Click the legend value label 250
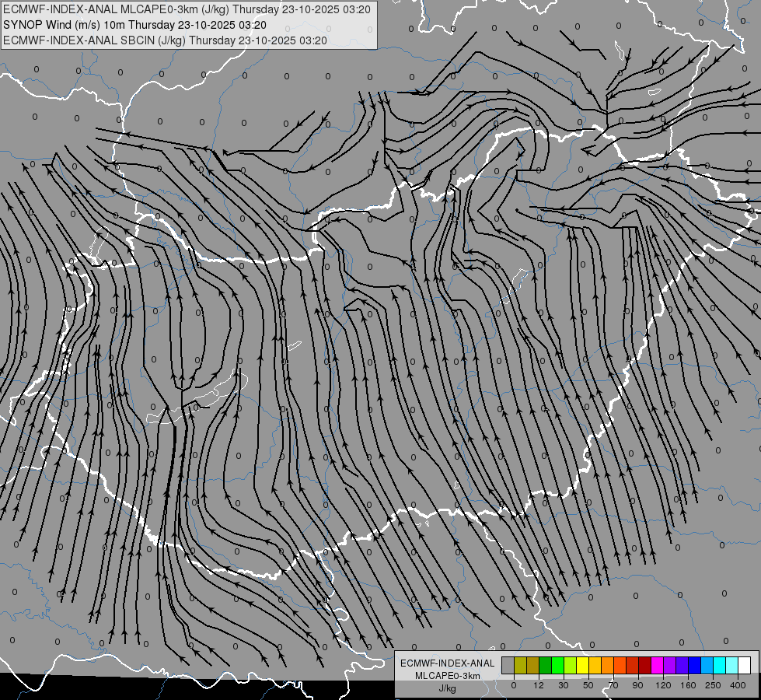761x700 pixels. click(x=713, y=685)
